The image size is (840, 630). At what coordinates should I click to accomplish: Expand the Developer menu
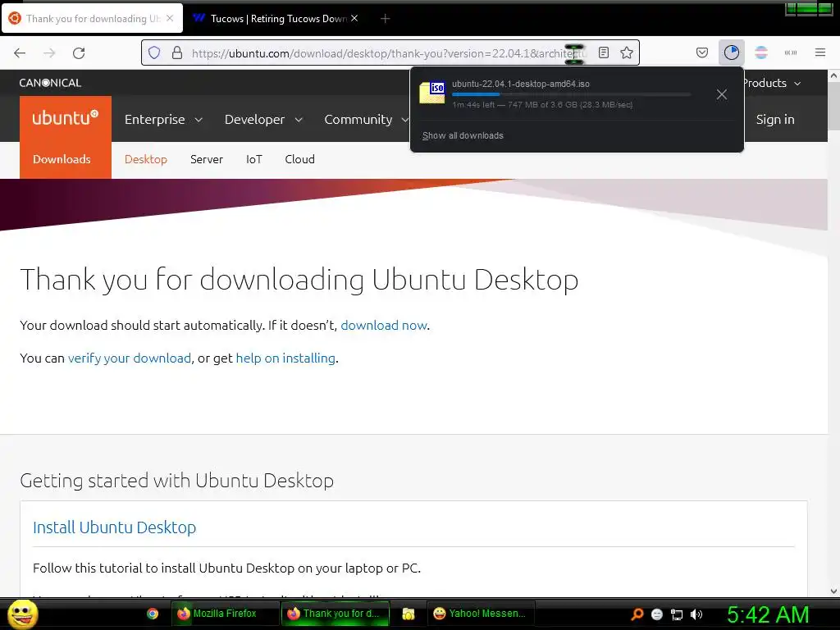click(263, 120)
